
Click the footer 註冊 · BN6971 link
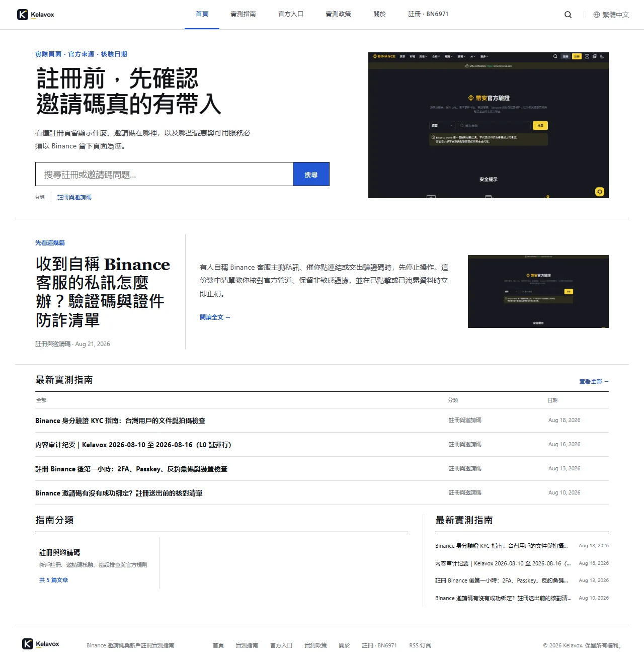point(379,645)
